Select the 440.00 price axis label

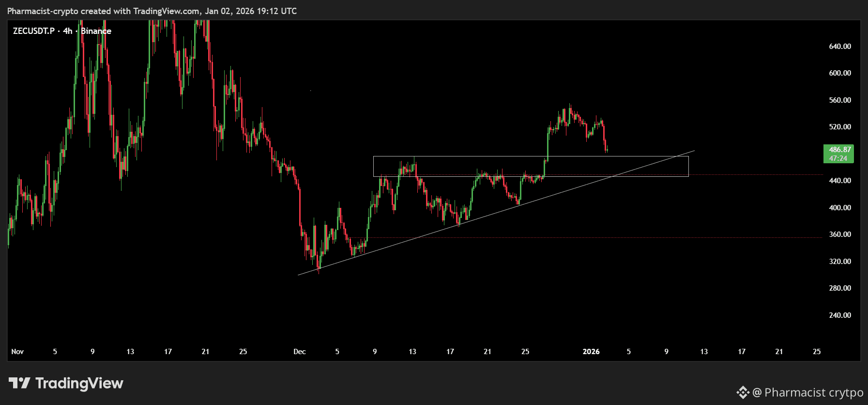pos(840,181)
